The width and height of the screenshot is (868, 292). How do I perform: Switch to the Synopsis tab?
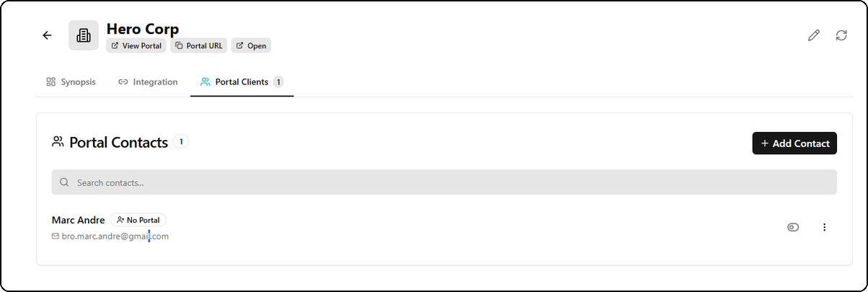(x=71, y=82)
